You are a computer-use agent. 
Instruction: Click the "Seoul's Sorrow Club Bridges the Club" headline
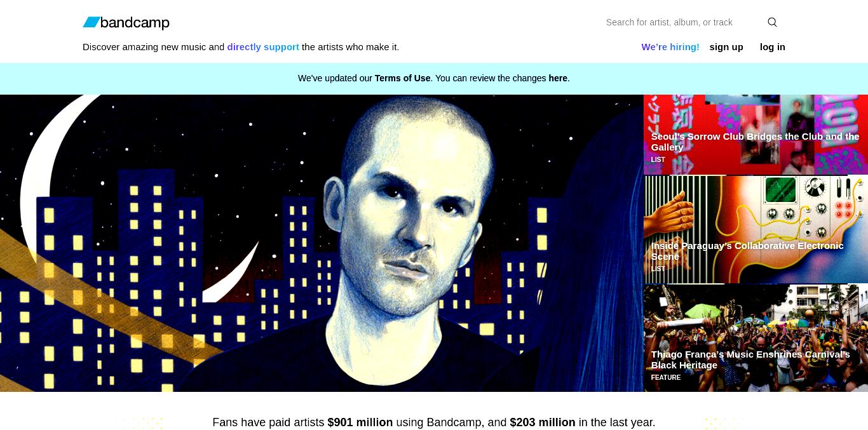tap(755, 142)
